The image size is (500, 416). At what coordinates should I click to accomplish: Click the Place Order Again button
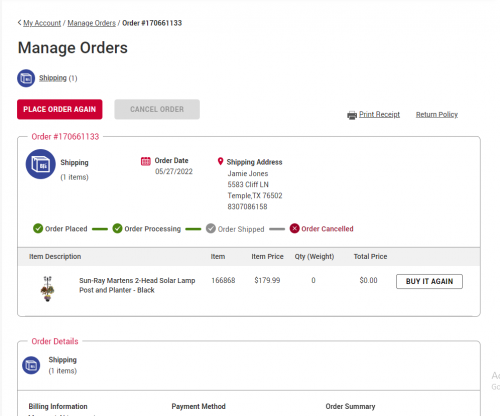(60, 109)
